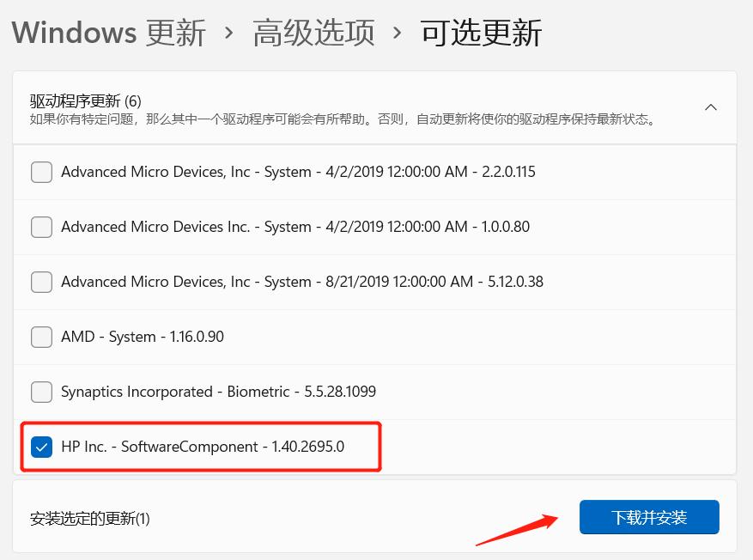Check the AMD System 1.0.0.80 driver update

point(41,227)
